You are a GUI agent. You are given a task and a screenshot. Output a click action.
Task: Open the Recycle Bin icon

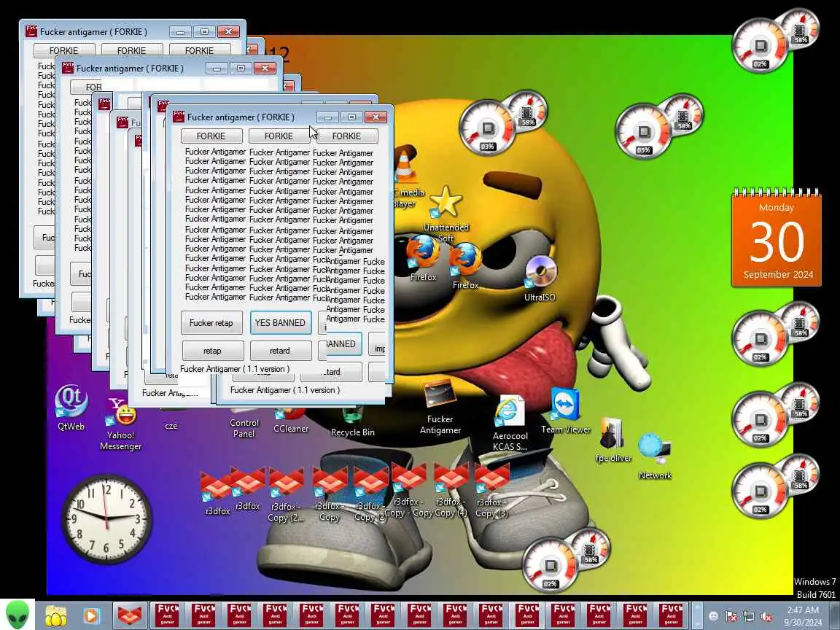coord(352,423)
